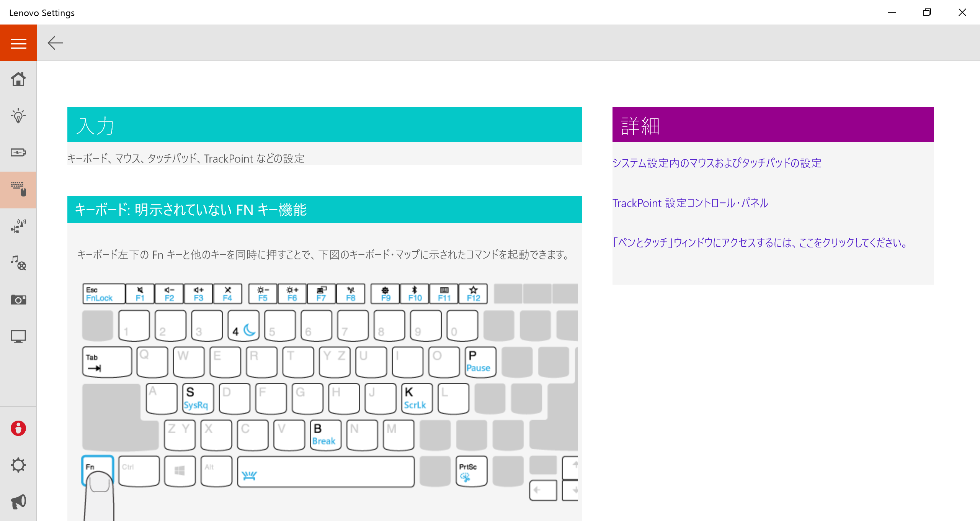This screenshot has height=521, width=980.
Task: Open the camera settings icon
Action: pyautogui.click(x=18, y=300)
